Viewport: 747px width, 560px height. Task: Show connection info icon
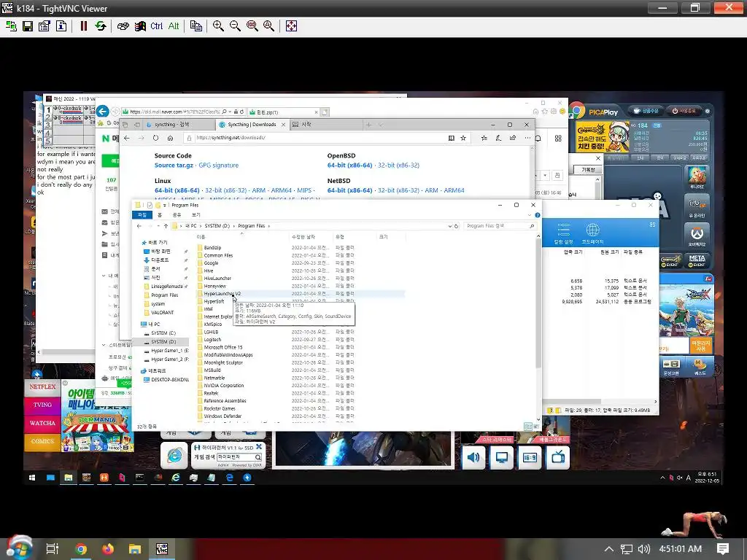click(61, 26)
